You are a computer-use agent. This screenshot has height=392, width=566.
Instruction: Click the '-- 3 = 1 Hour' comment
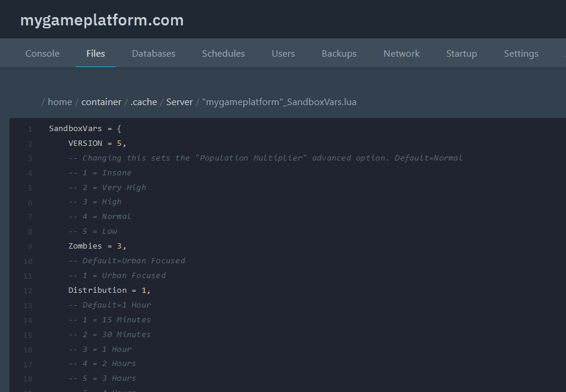(x=100, y=349)
